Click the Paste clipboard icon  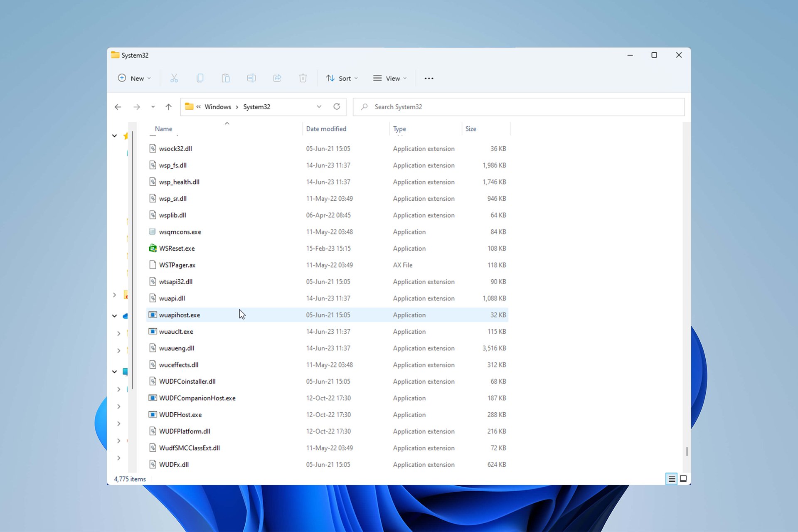pos(226,78)
